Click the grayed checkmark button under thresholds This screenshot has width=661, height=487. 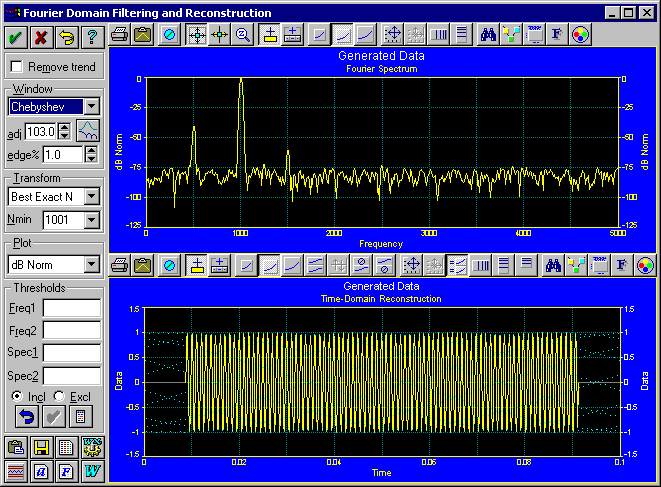click(x=54, y=417)
